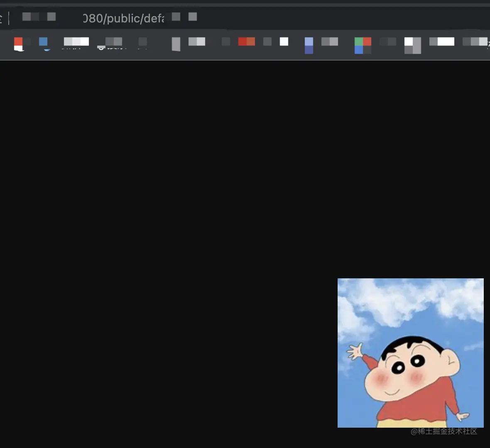The image size is (490, 448).
Task: Click the bookmark with the dark circular logo
Action: 102,46
